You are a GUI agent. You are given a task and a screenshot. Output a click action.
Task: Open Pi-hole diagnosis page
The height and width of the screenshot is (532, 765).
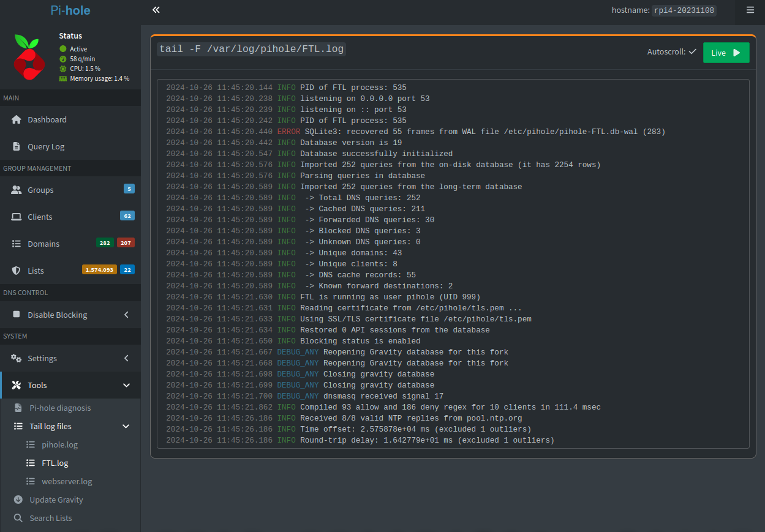(60, 408)
